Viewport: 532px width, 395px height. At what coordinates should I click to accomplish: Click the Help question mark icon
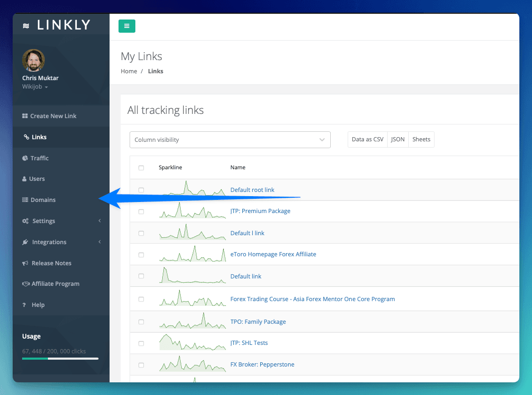24,305
